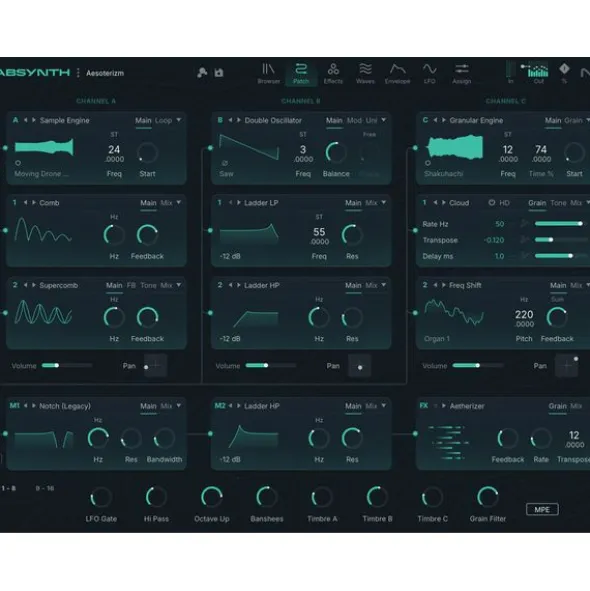This screenshot has height=591, width=590.
Task: Select previous module for Ladder LP
Action: [x=230, y=203]
